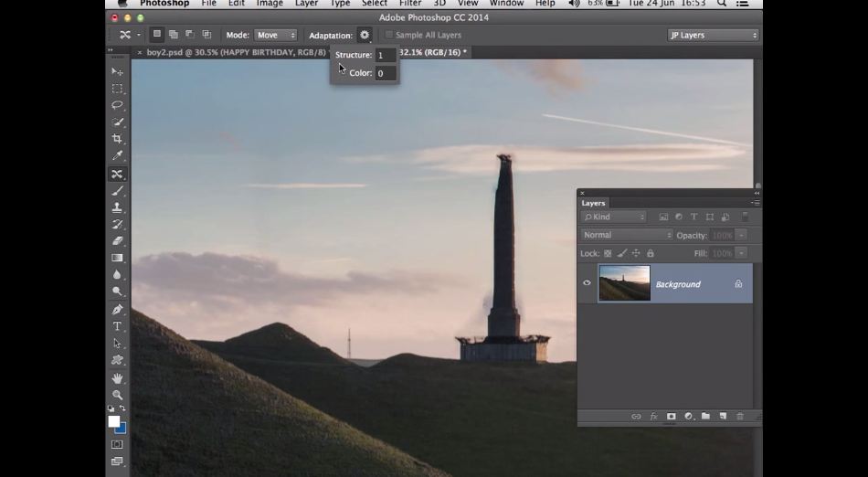Pick the Eyedropper tool
The width and height of the screenshot is (868, 477).
[x=117, y=156]
